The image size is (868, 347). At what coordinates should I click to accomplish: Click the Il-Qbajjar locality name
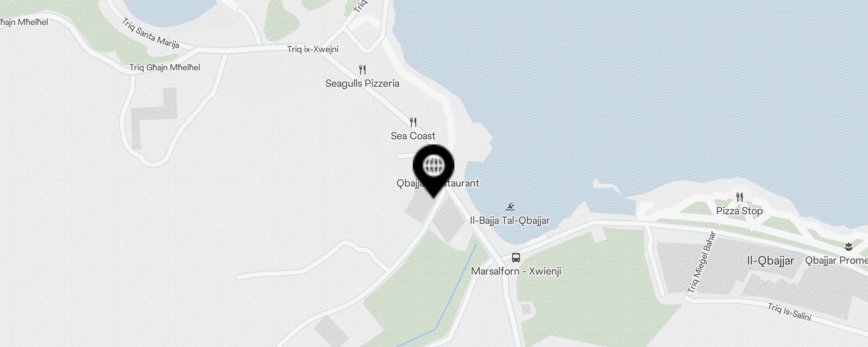[x=770, y=261]
